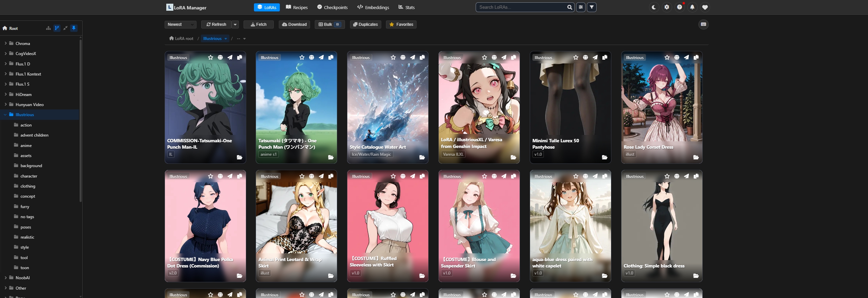
Task: Switch to the LoRAs tab
Action: point(267,7)
